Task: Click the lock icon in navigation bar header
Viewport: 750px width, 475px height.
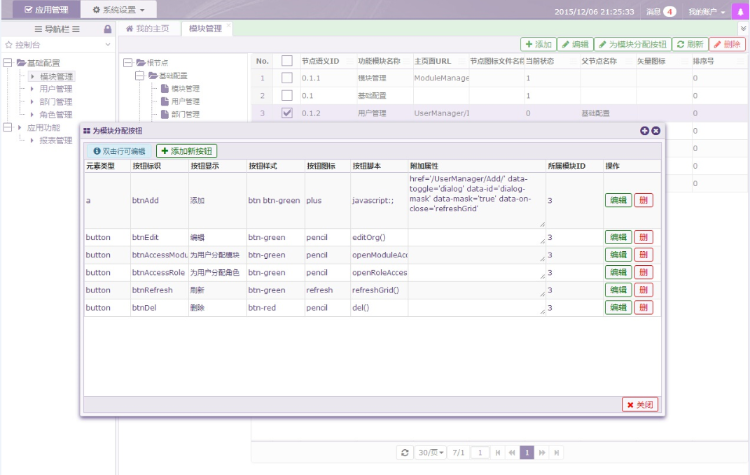Action: click(x=107, y=29)
